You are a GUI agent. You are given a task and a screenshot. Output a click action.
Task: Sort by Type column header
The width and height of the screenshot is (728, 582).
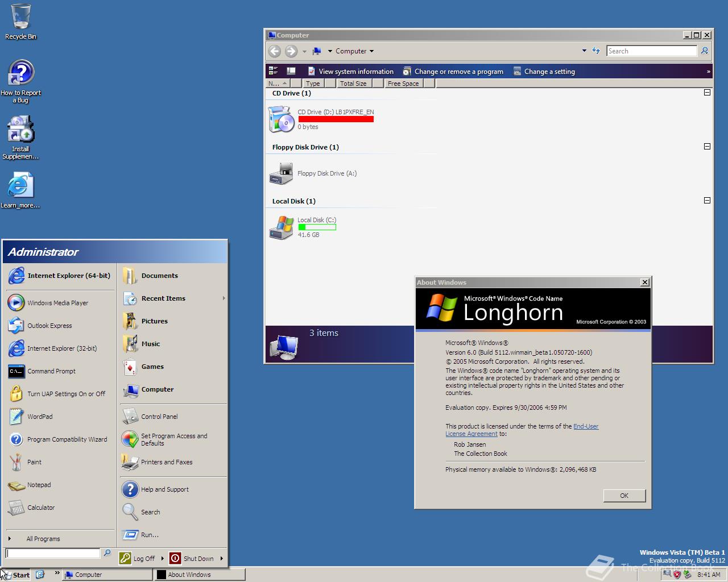[313, 84]
